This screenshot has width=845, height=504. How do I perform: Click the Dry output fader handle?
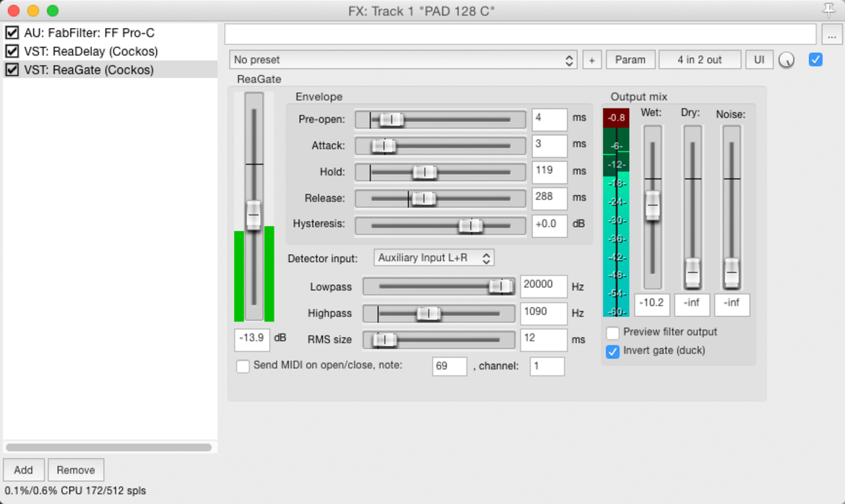693,273
